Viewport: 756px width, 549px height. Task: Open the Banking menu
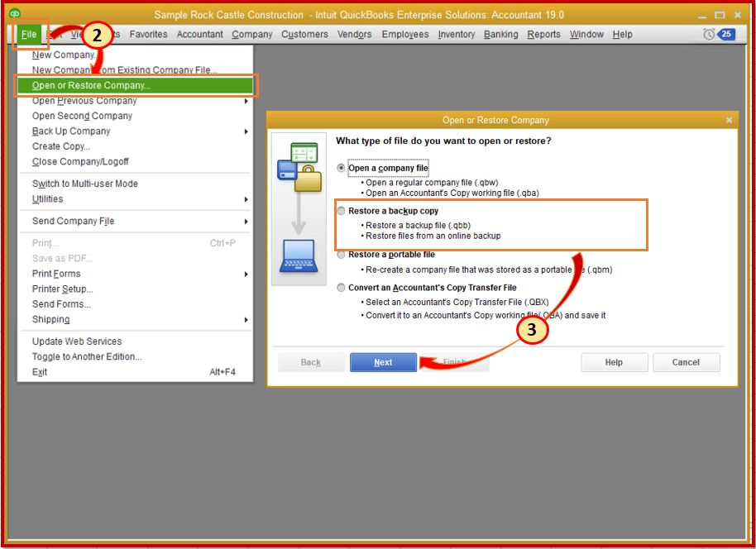pyautogui.click(x=500, y=34)
